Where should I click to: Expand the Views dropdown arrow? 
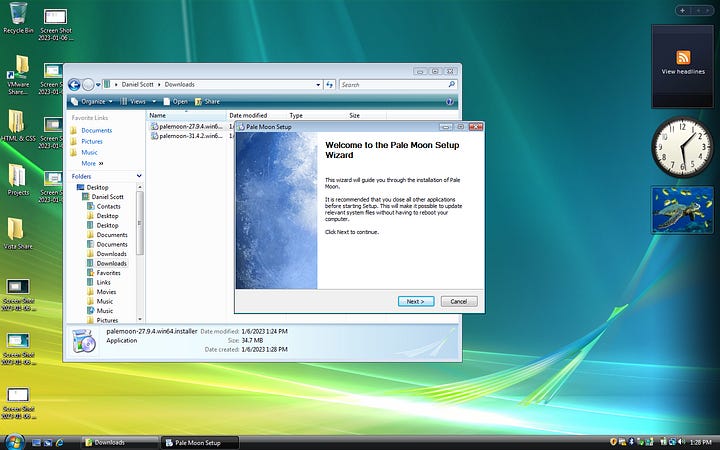(154, 101)
